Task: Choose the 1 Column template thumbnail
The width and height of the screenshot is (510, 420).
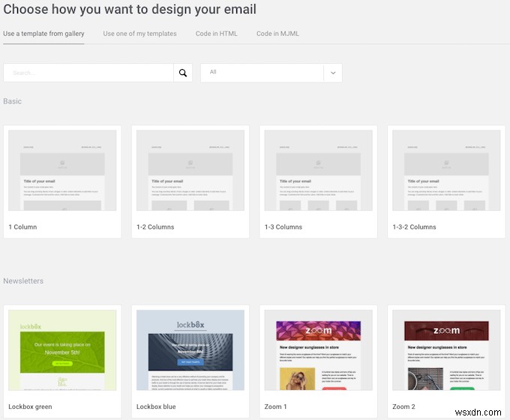Action: click(x=62, y=170)
